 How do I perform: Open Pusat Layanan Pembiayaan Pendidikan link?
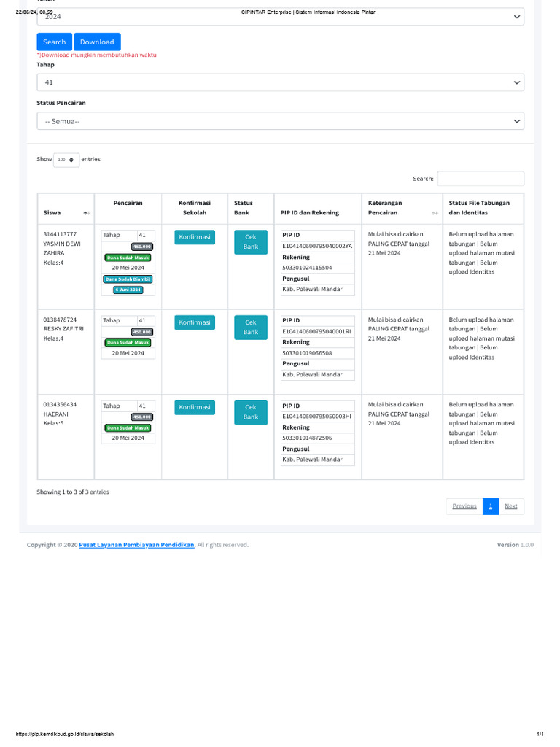pyautogui.click(x=136, y=545)
